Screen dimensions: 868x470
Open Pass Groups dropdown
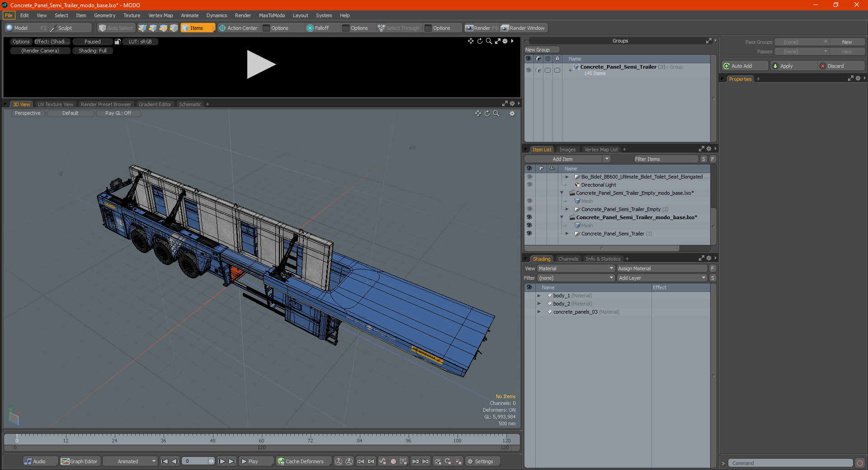coord(802,42)
